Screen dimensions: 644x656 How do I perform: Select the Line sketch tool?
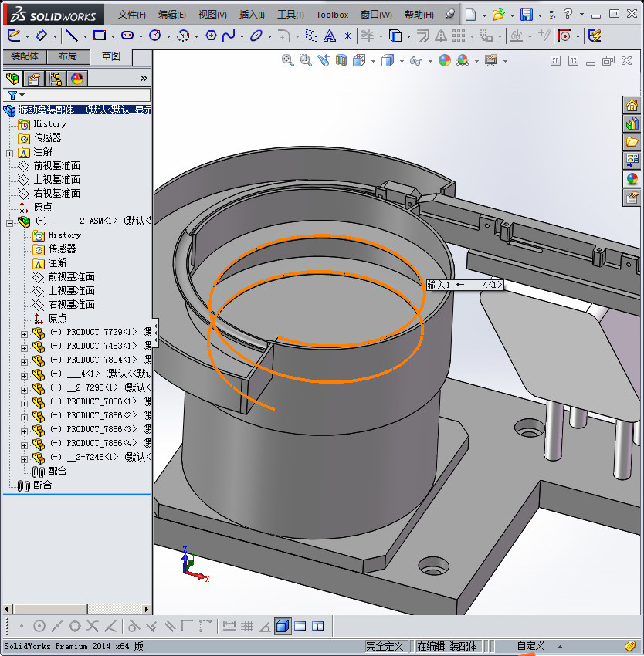[x=71, y=36]
